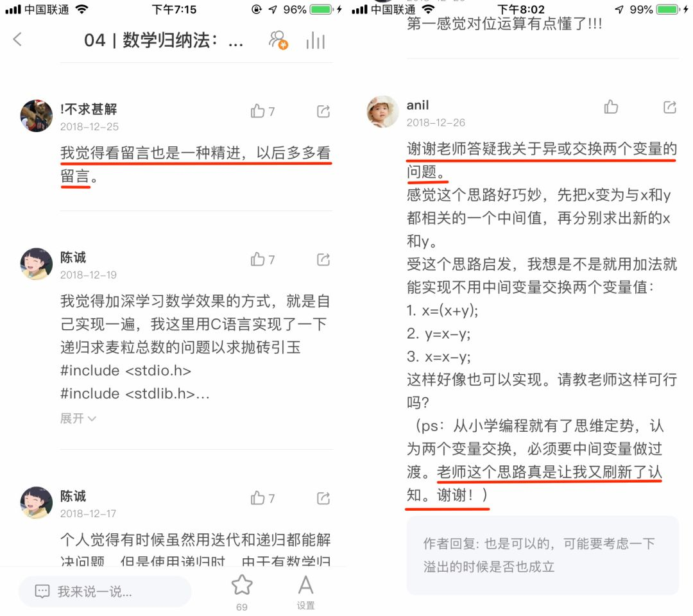Tap the username 陈诚 on the 2018-12-19 comment
Viewport: 693px width, 616px height.
[73, 257]
